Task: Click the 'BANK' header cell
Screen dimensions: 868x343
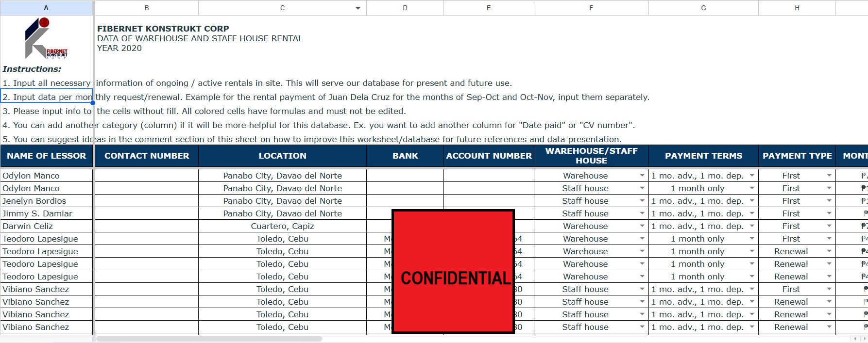Action: (x=405, y=156)
